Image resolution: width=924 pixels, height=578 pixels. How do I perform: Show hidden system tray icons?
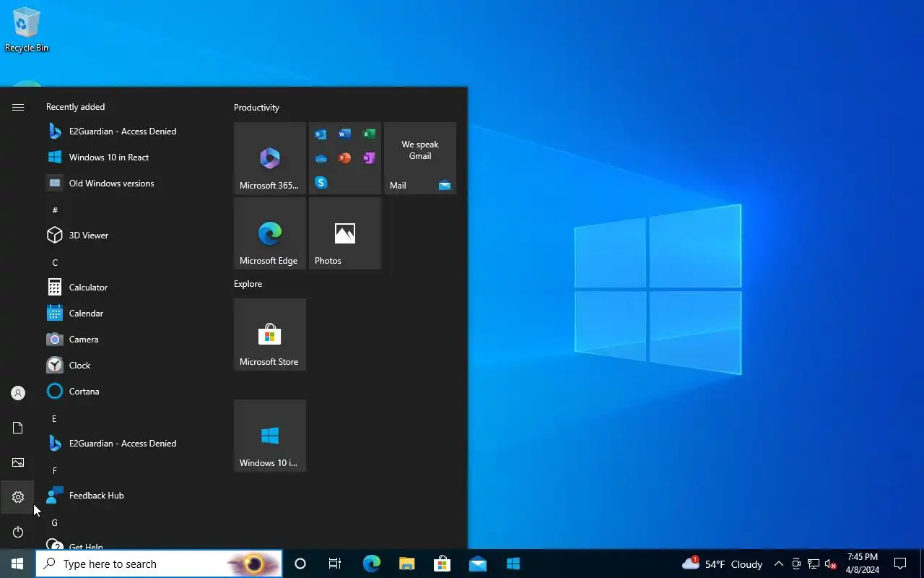778,564
